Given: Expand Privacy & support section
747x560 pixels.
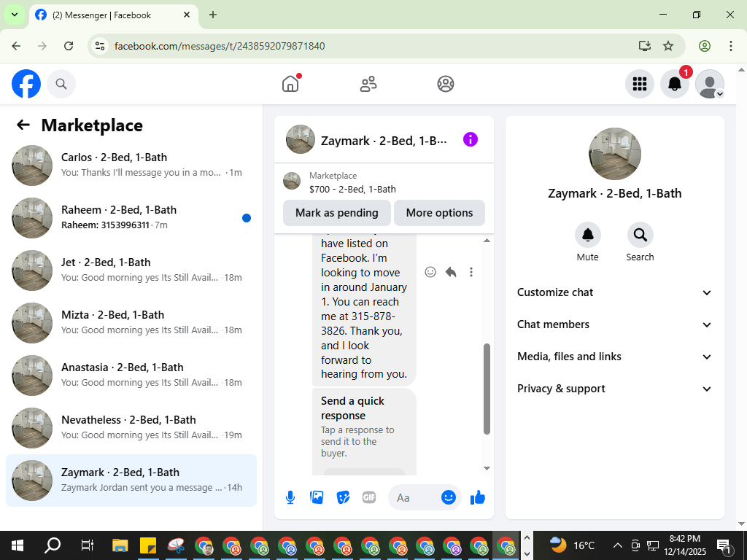Looking at the screenshot, I should 614,389.
